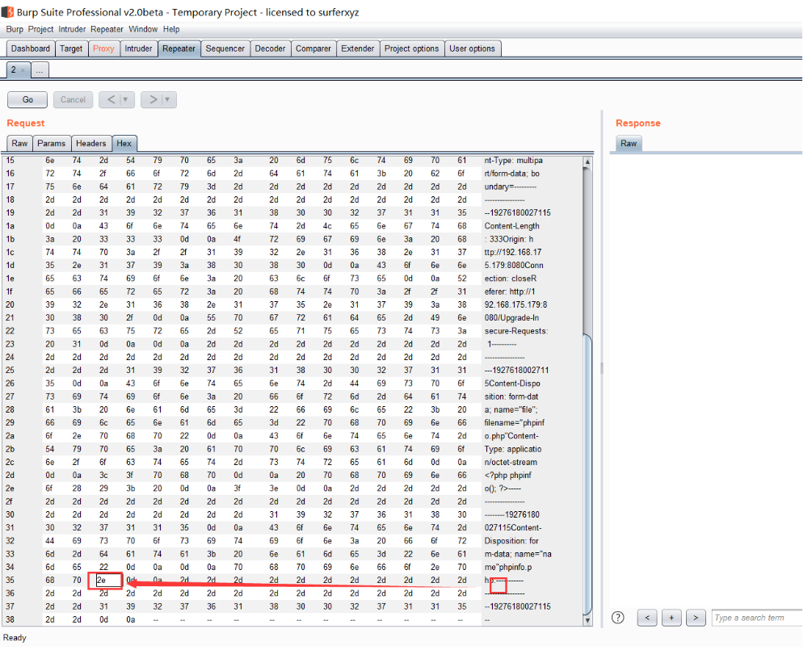The height and width of the screenshot is (650, 812).
Task: Switch to the Target tab
Action: 71,48
